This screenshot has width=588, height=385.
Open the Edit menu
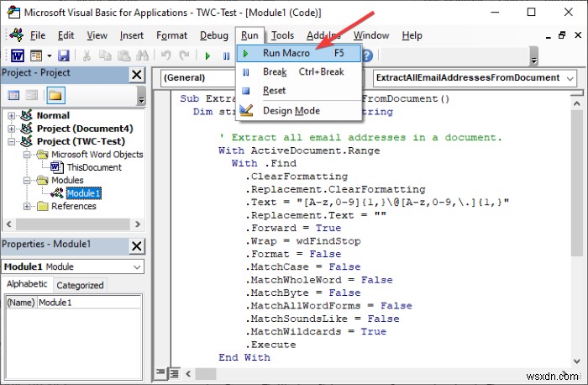coord(66,35)
